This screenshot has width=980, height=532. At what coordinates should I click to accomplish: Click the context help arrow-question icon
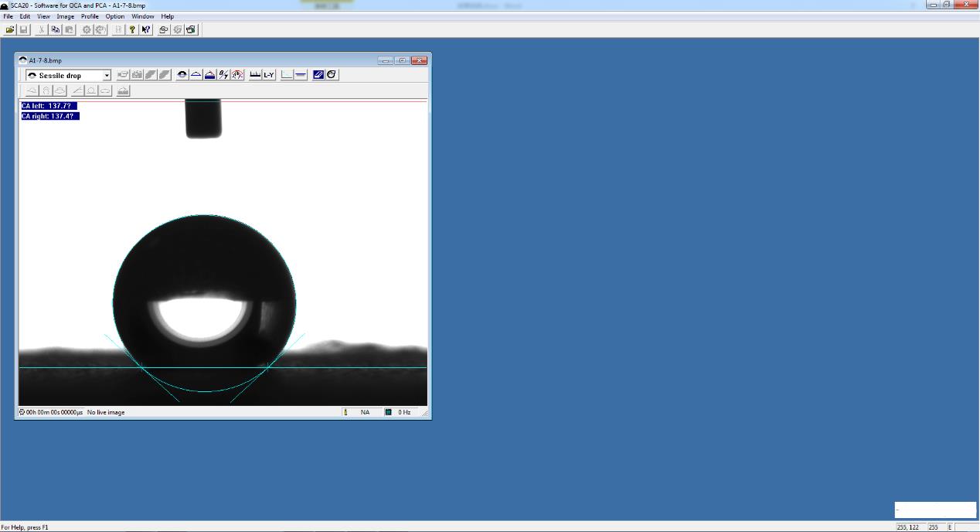click(146, 29)
